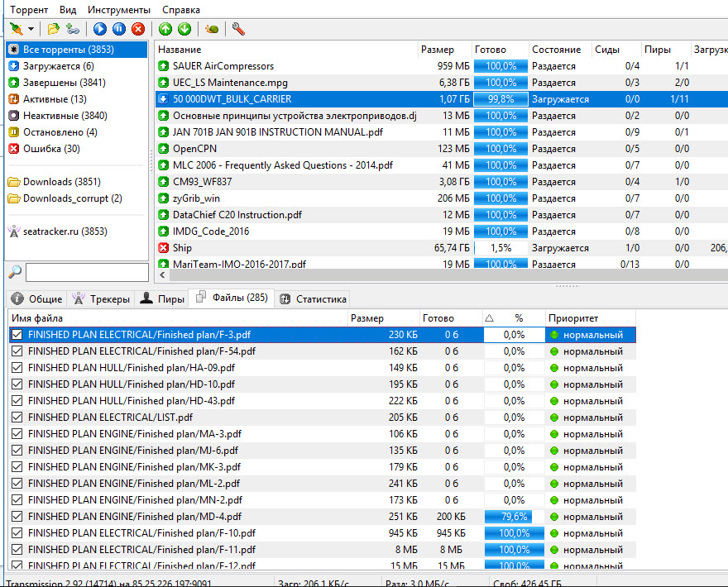The height and width of the screenshot is (587, 728).
Task: Click the torrent search input field
Action: (x=87, y=272)
